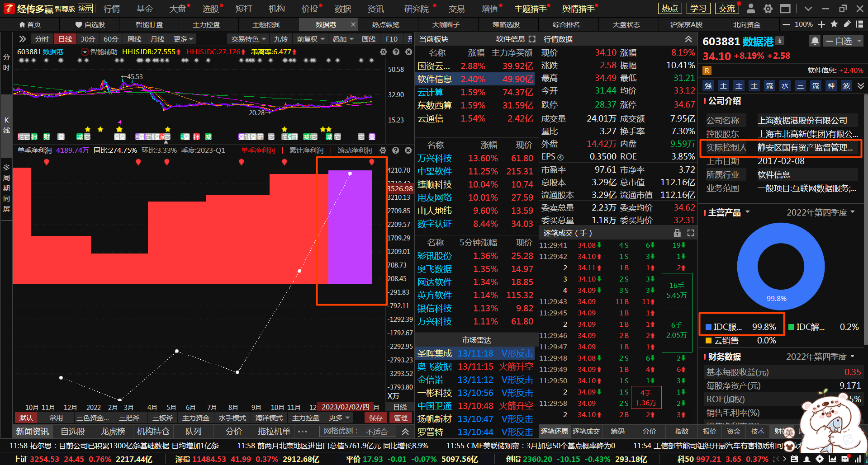Open 行情 menu
Viewport: 868px width, 465px height.
coord(112,9)
